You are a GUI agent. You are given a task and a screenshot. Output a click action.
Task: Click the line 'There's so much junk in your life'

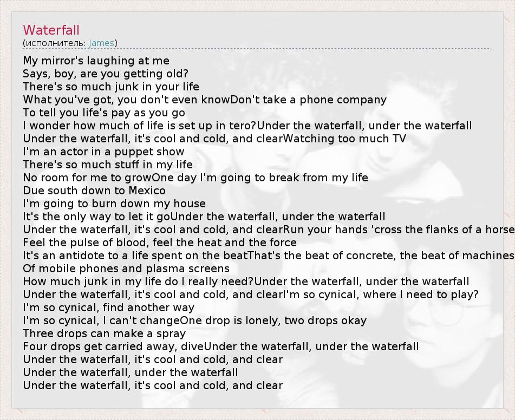coord(111,87)
